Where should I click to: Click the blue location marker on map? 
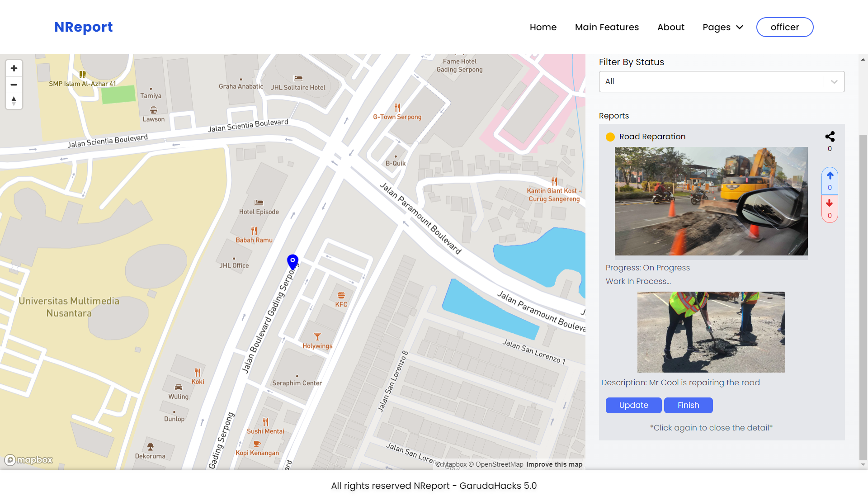pyautogui.click(x=292, y=261)
